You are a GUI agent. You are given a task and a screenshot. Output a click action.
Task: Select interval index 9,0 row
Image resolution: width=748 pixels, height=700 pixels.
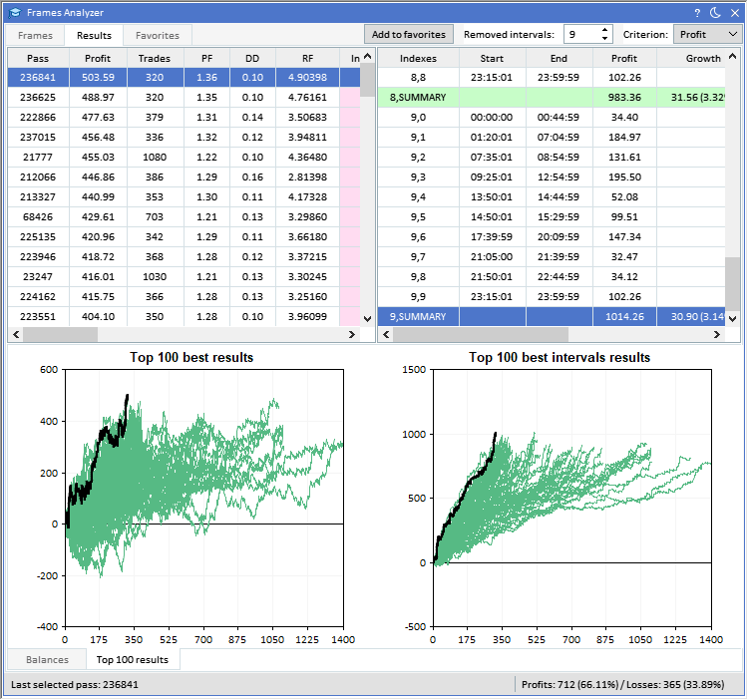coord(552,118)
